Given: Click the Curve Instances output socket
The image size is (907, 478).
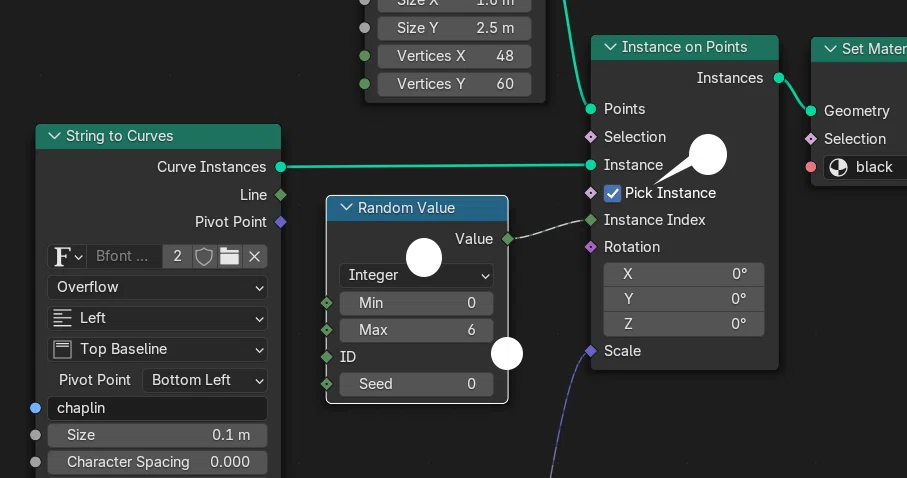Looking at the screenshot, I should pos(281,167).
